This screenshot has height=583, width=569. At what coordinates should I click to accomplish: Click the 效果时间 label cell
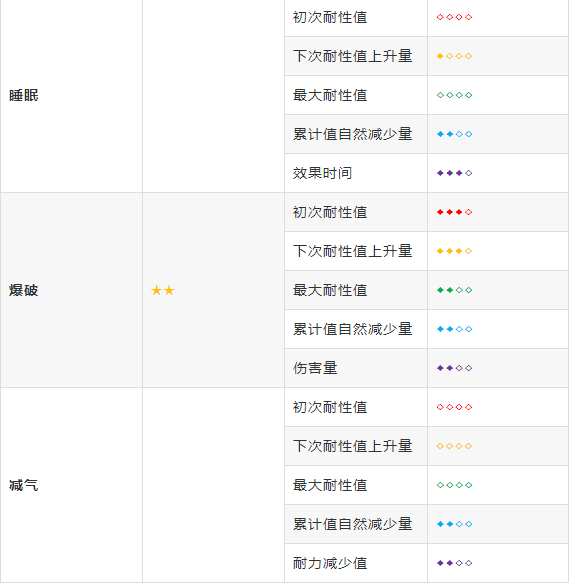356,173
